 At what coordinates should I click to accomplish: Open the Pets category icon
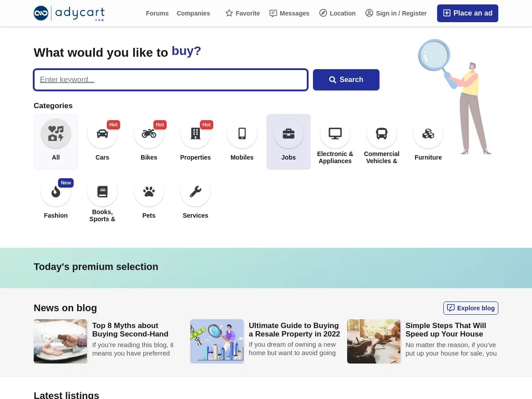pyautogui.click(x=149, y=192)
